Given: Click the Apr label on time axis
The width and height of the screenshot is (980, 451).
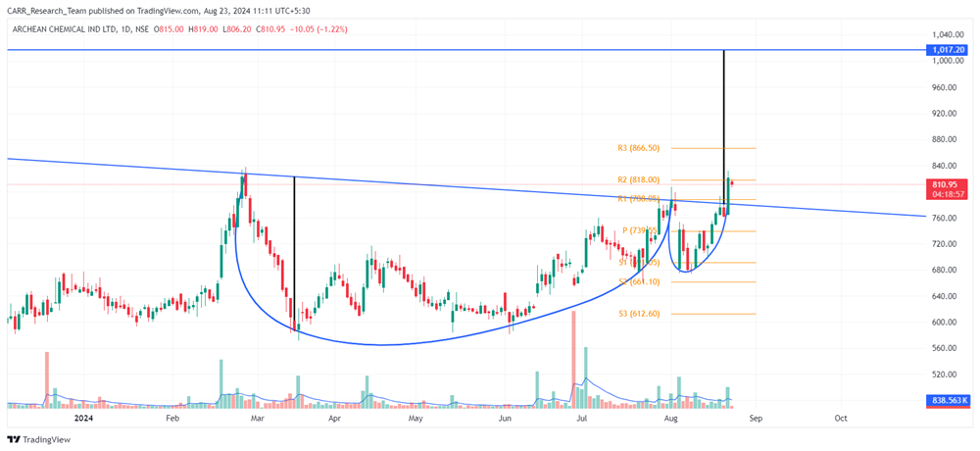Looking at the screenshot, I should coord(335,417).
